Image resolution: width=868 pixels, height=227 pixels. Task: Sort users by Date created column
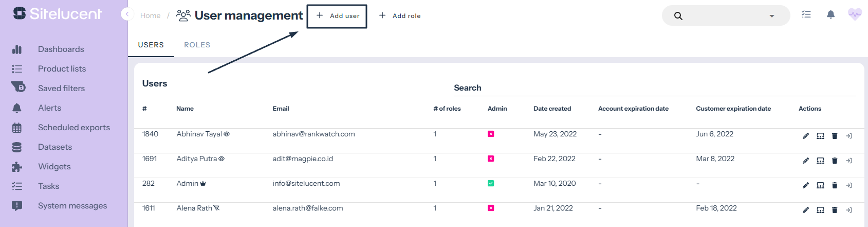pyautogui.click(x=552, y=109)
